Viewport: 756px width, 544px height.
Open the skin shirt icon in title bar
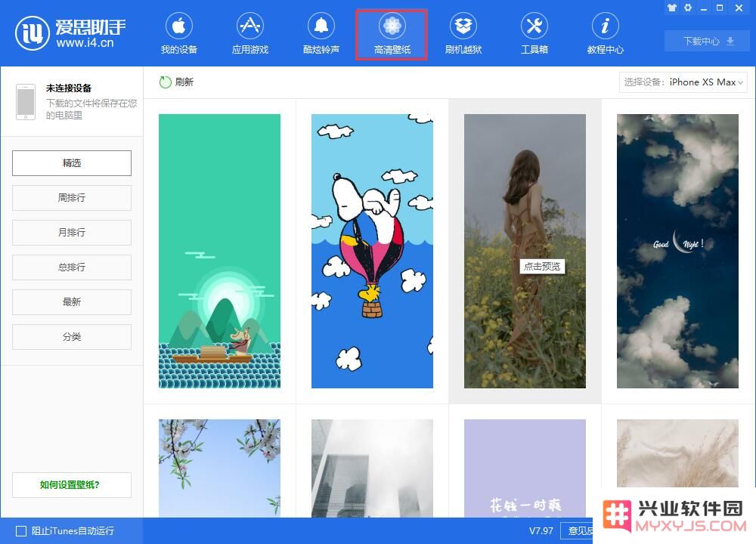click(x=671, y=8)
